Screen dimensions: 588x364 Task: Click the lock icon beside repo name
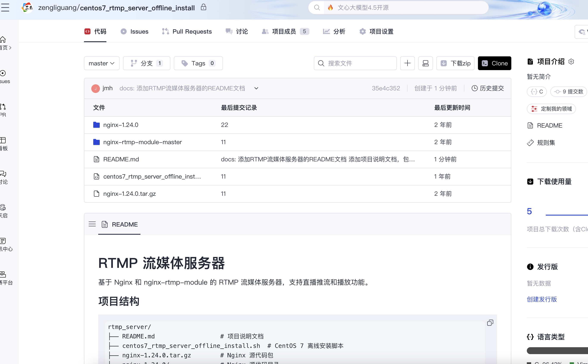click(204, 7)
